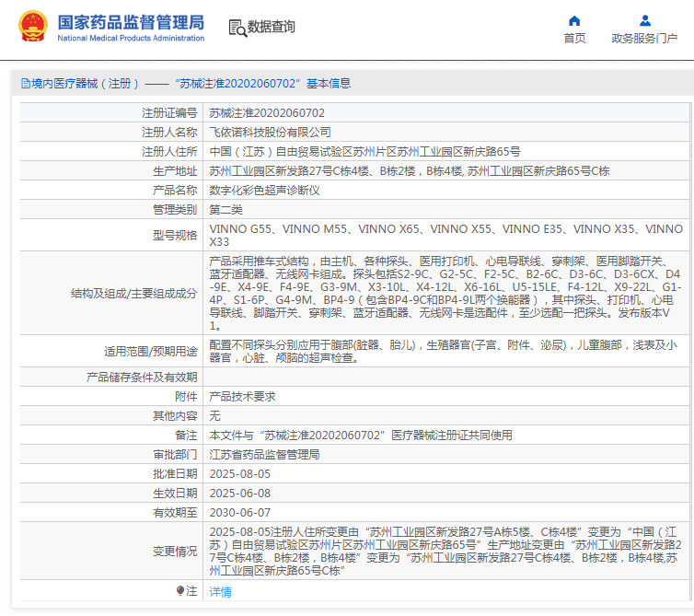Click the 批准日期 label cell
The image size is (694, 616).
[111, 474]
